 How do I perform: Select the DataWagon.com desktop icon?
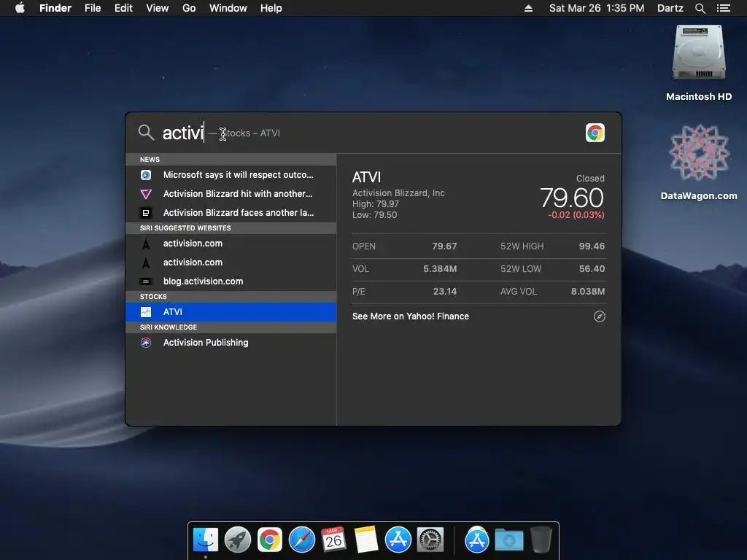698,163
